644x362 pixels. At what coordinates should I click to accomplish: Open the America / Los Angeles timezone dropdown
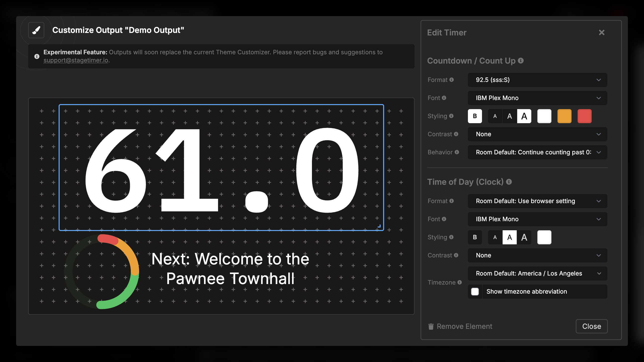coord(537,274)
